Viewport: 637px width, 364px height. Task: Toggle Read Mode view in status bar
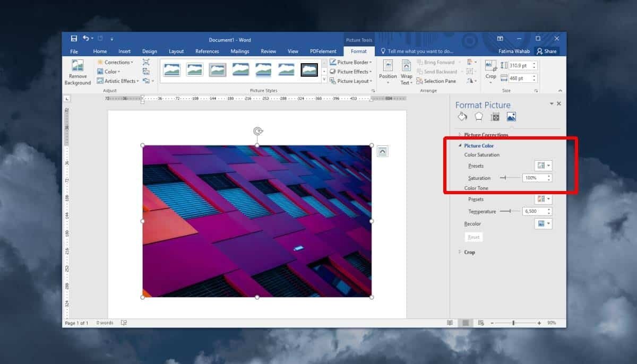pos(450,323)
